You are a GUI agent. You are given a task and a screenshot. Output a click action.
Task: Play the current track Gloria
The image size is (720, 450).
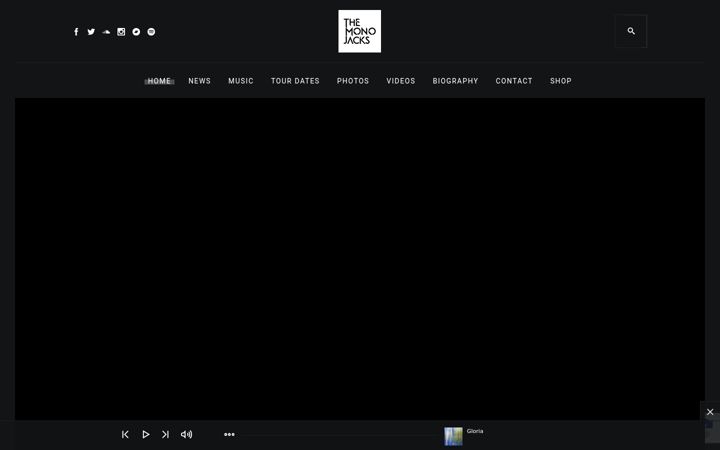click(x=146, y=434)
